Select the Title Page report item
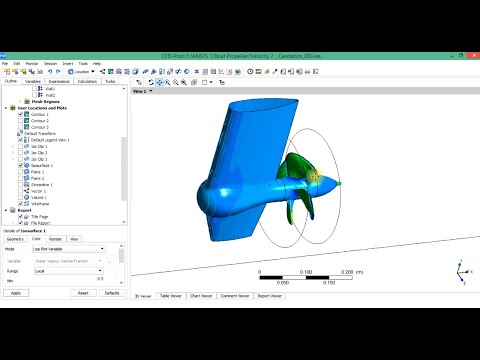Screen dimensions: 480x360 [36, 217]
